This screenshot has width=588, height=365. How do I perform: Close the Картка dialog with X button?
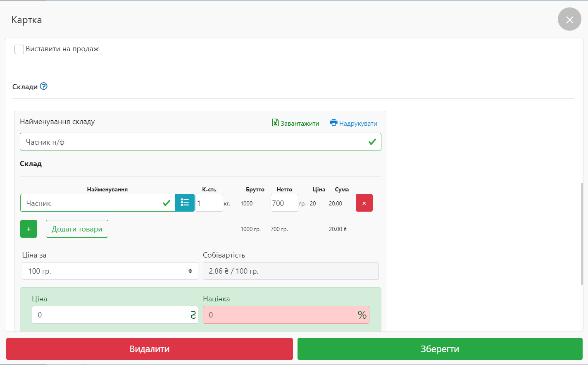569,19
